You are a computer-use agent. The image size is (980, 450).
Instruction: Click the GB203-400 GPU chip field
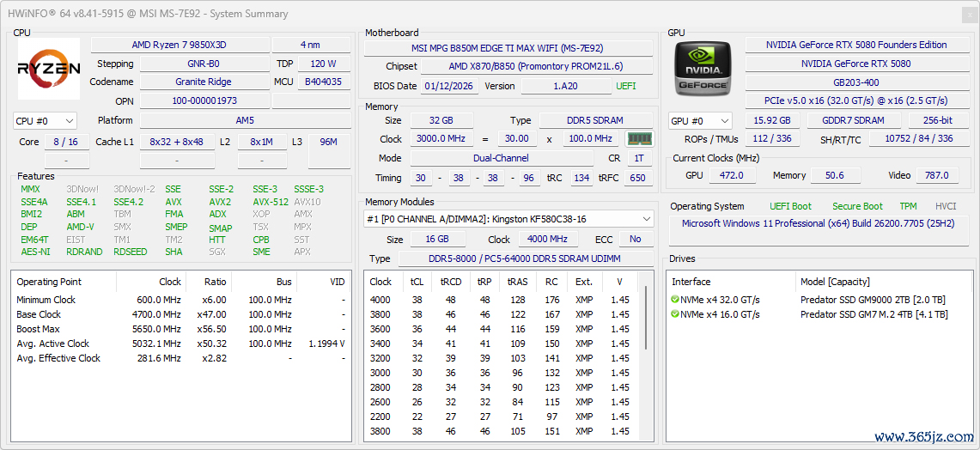[856, 82]
